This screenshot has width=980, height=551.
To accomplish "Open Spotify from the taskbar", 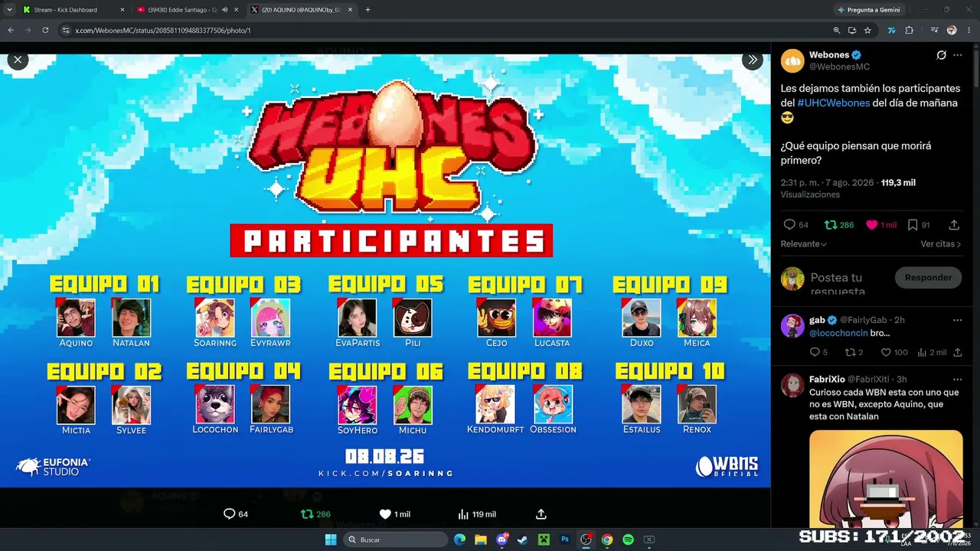I will click(628, 540).
